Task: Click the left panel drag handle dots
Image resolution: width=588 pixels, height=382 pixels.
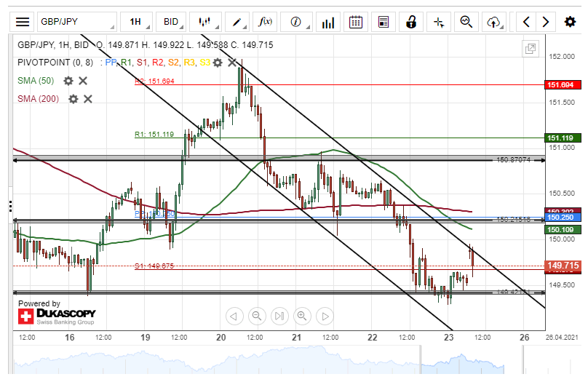Action: (x=10, y=206)
